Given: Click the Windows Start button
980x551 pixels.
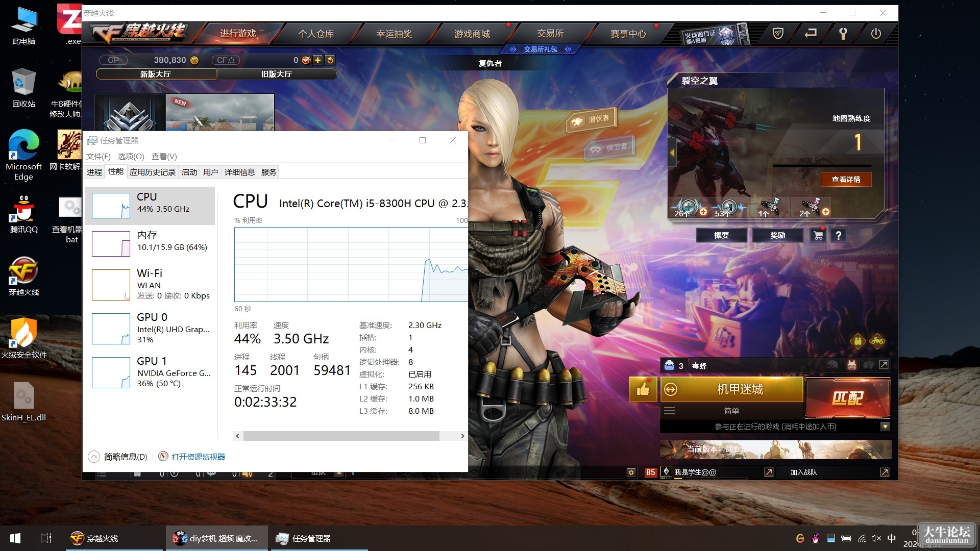Looking at the screenshot, I should tap(15, 538).
